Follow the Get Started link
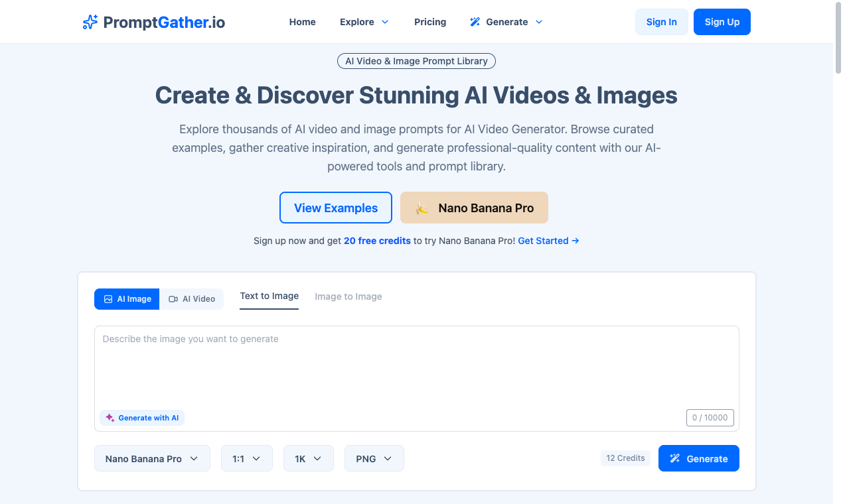 click(x=548, y=241)
